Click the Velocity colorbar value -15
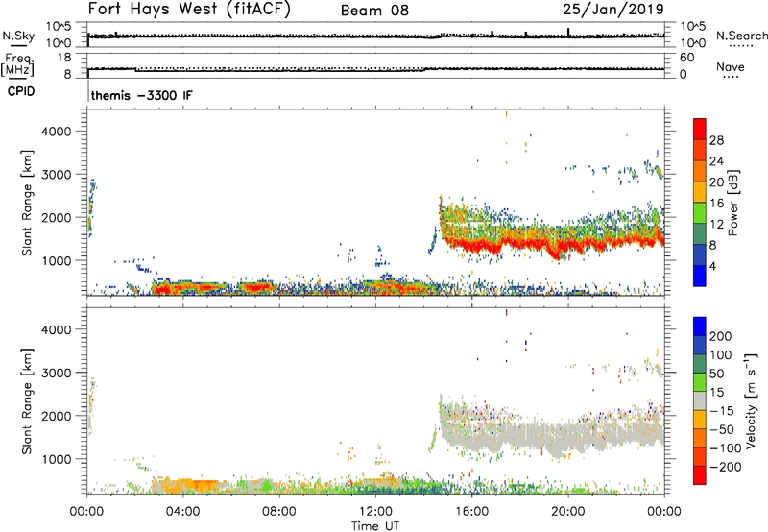 pyautogui.click(x=722, y=411)
